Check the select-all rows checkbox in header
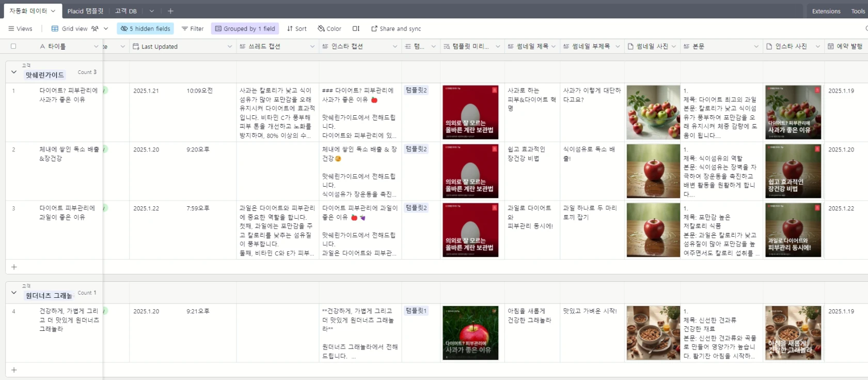 point(13,47)
